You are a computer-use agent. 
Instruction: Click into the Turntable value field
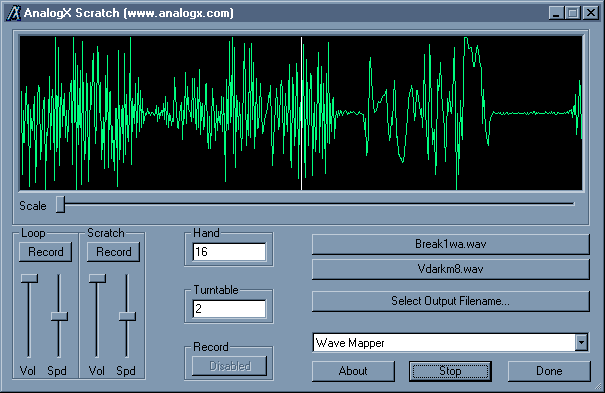[x=229, y=309]
